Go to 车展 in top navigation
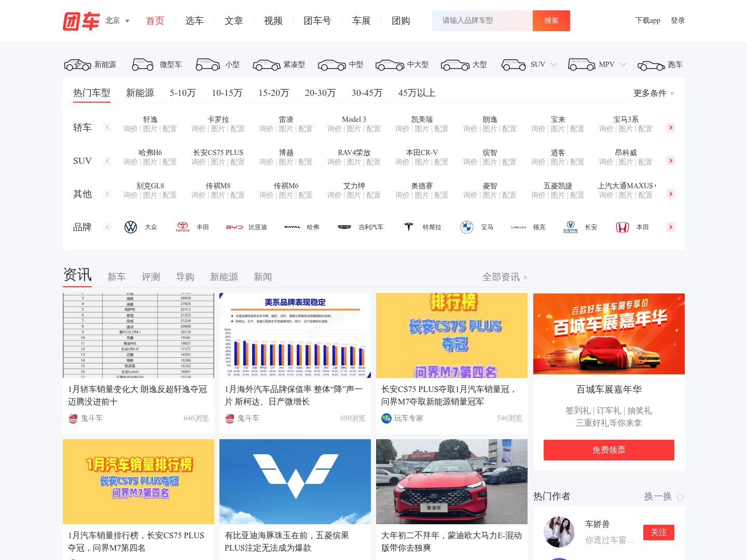The image size is (747, 560). click(x=362, y=21)
